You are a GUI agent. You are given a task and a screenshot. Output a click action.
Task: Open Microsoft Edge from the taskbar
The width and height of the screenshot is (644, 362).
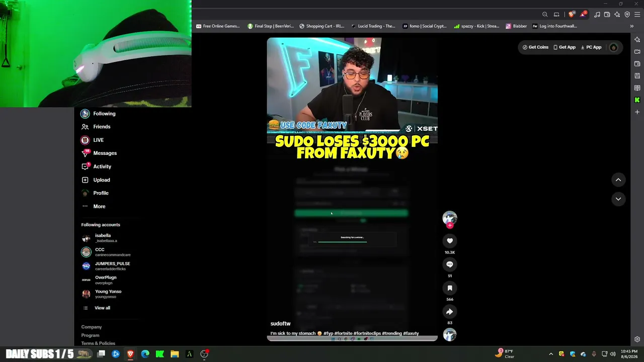coord(145,354)
